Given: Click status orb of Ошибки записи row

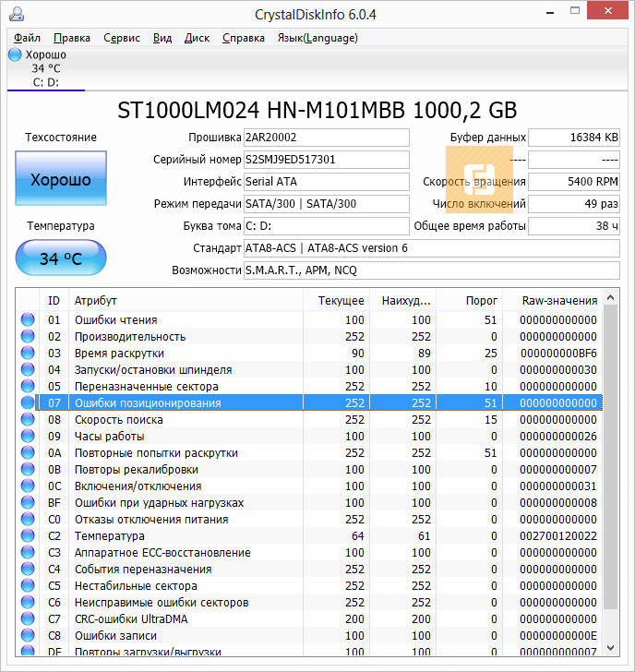Looking at the screenshot, I should tap(28, 636).
